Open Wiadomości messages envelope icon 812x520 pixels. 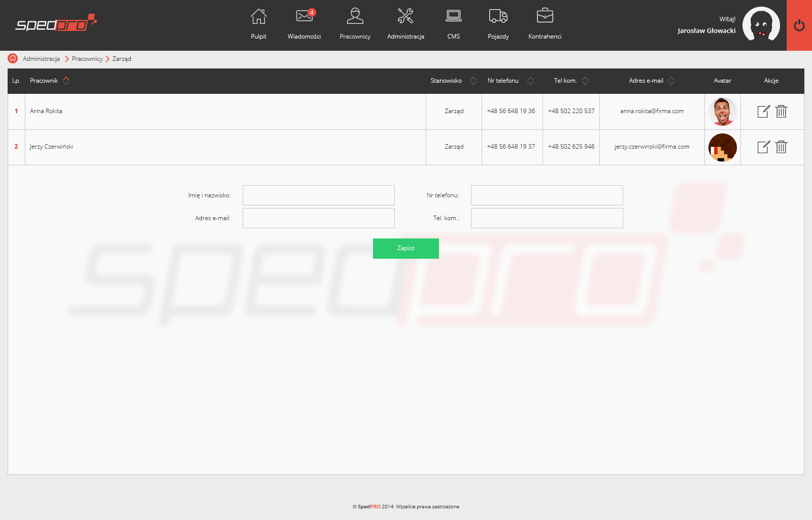(x=304, y=17)
